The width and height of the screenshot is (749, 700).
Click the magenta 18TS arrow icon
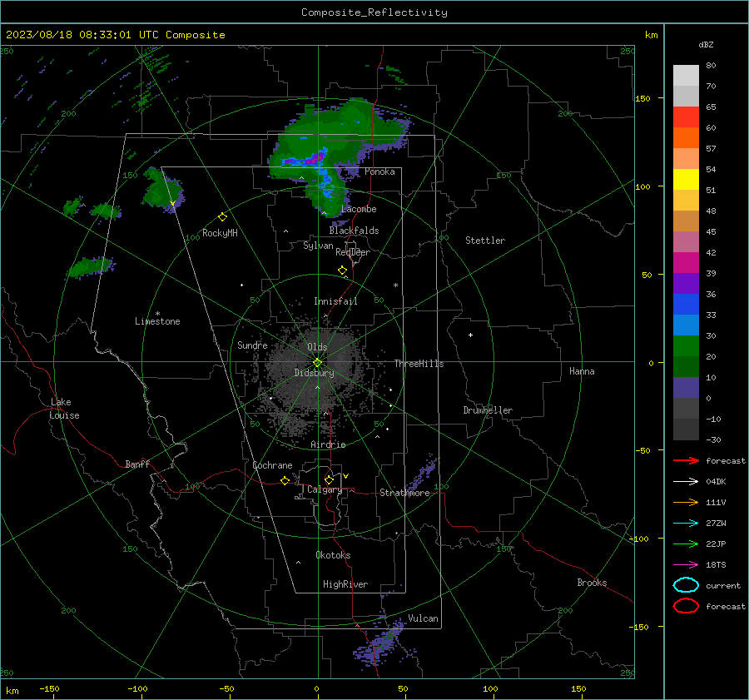[x=686, y=565]
